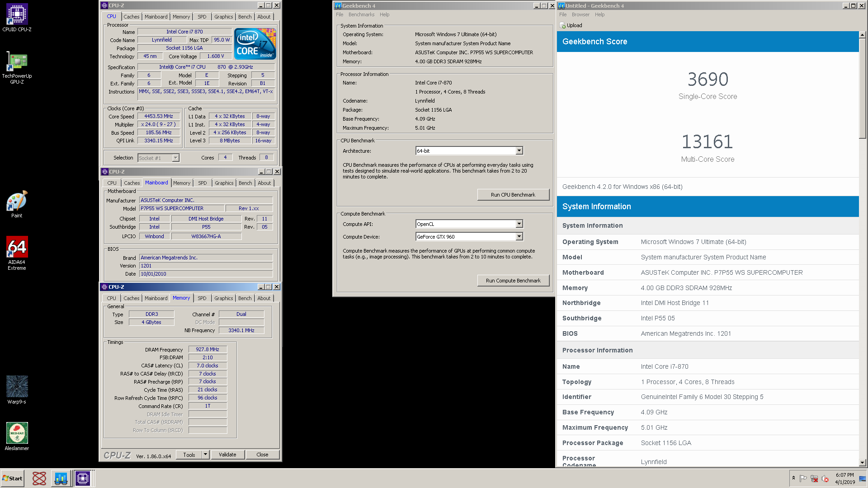Click the scroll down arrow in Geekbench results
This screenshot has width=868, height=488.
click(x=862, y=462)
